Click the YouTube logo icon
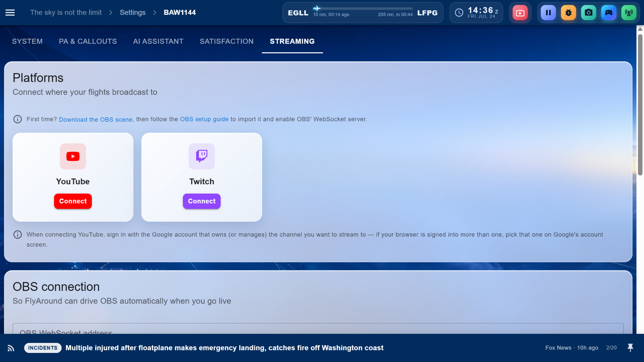Screen dimensions: 644x362 click(73, 156)
